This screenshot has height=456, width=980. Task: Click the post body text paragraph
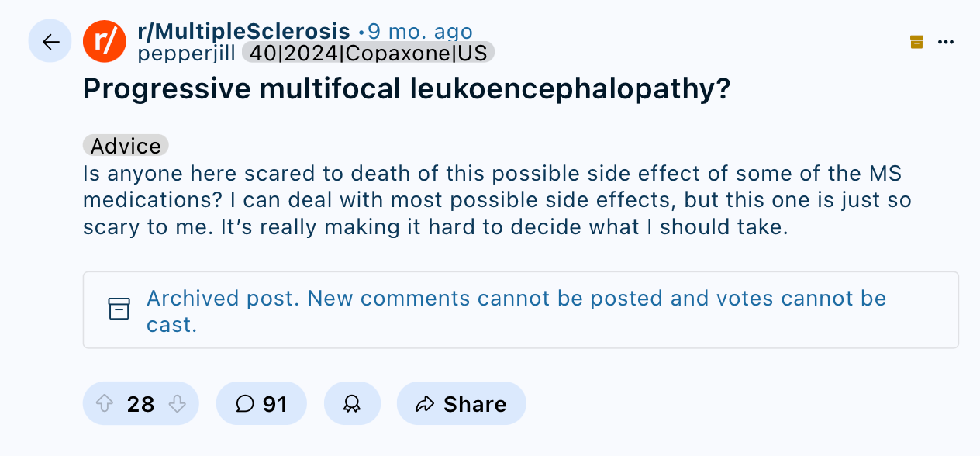(x=497, y=201)
